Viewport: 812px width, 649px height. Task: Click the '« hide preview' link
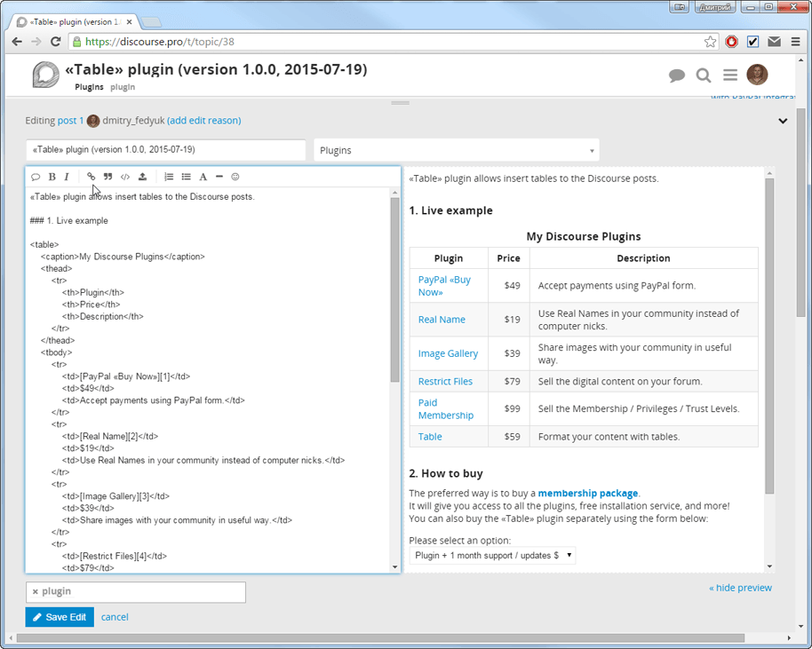click(741, 588)
